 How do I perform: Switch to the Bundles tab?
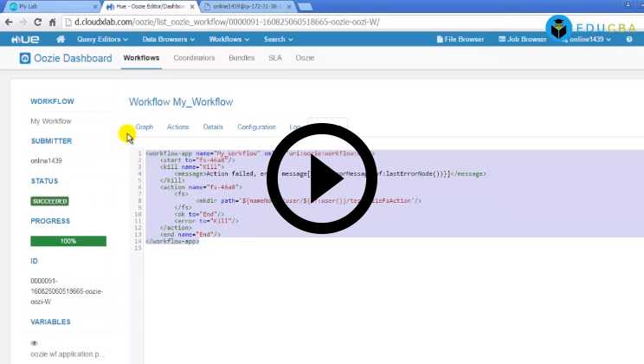click(241, 58)
